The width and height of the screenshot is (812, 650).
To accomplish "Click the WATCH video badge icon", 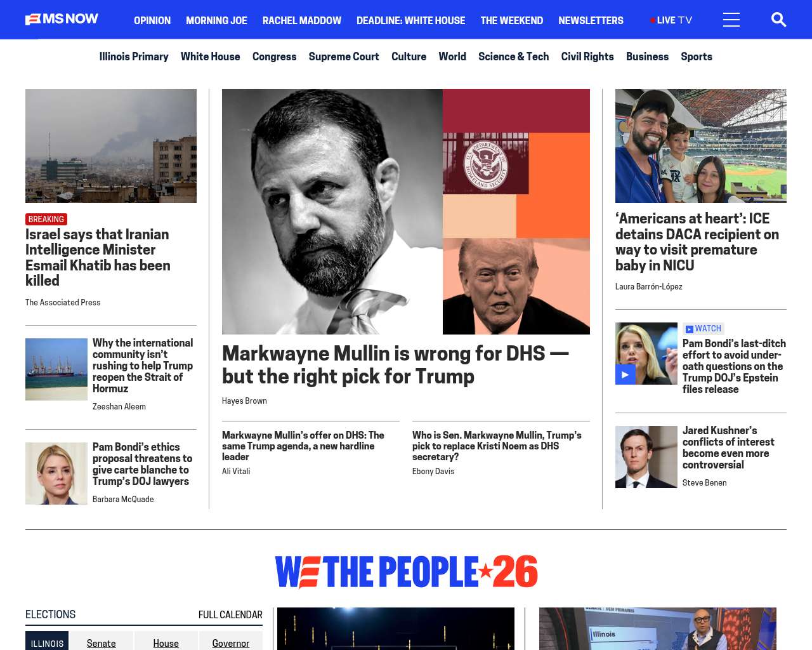I will tap(689, 329).
